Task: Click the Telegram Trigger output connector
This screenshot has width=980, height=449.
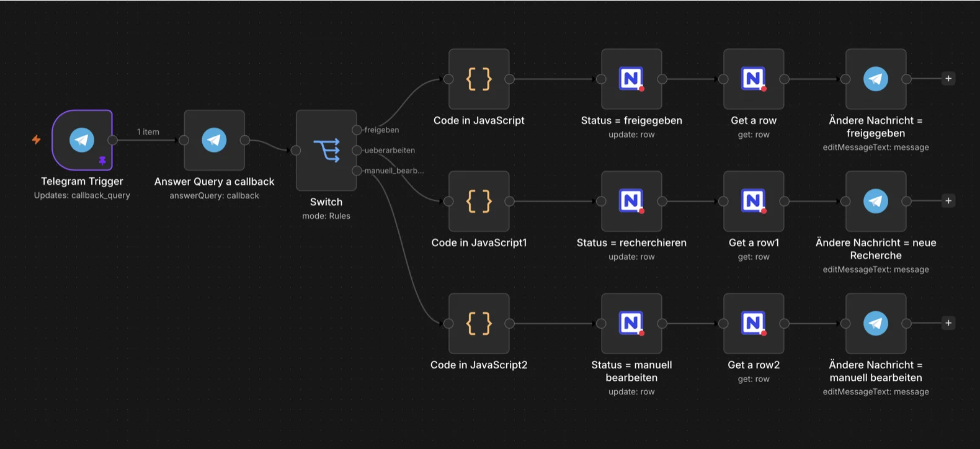Action: point(112,140)
